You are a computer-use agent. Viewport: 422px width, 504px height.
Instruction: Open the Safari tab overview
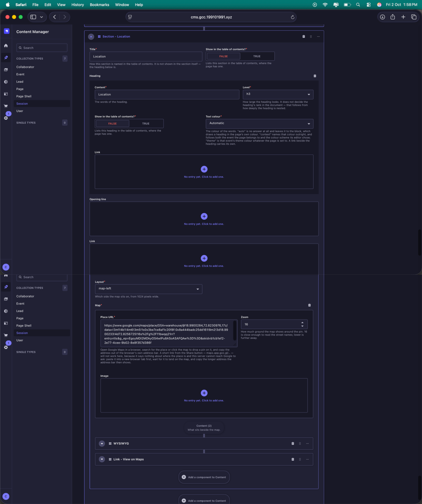tap(414, 17)
